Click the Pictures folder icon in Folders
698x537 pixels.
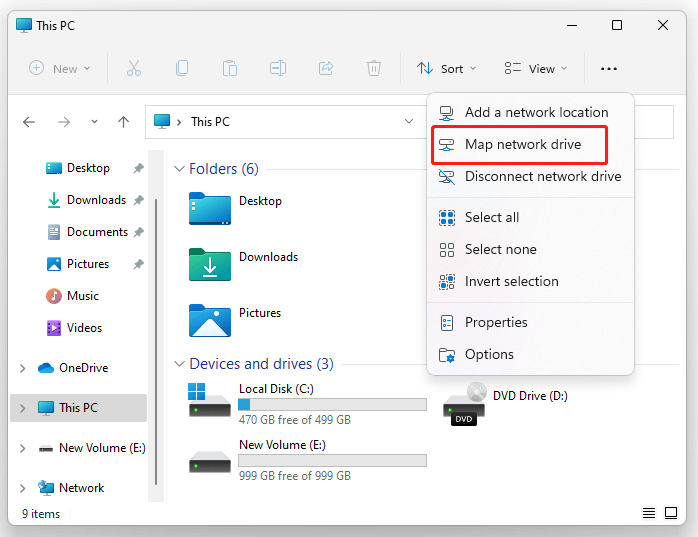point(210,321)
